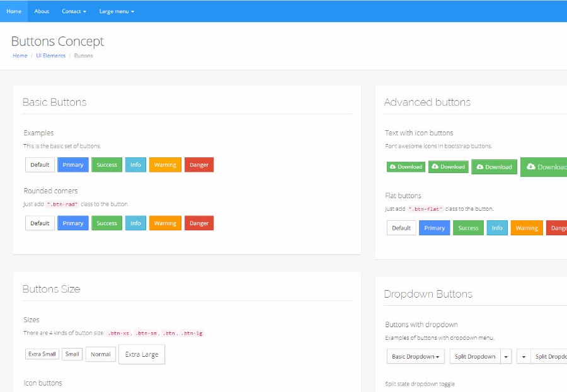This screenshot has width=567, height=392.
Task: Click the caret left of second Split Dropdown
Action: point(524,356)
